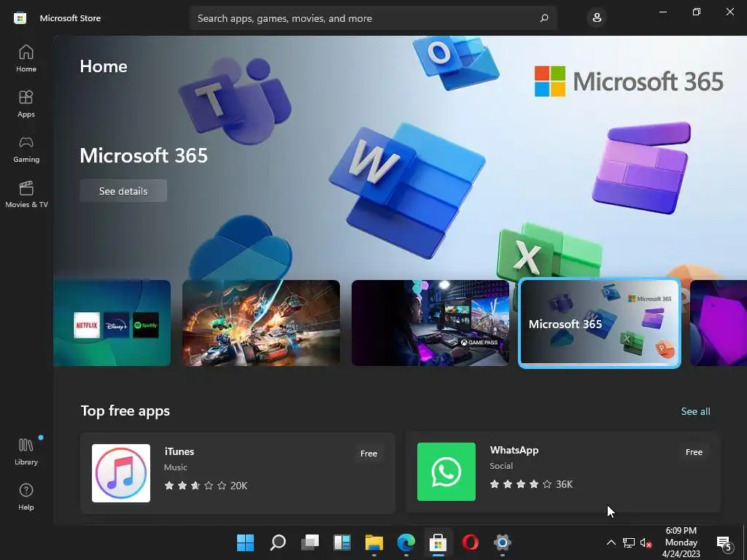
Task: Click See details for Microsoft 365
Action: pyautogui.click(x=123, y=191)
